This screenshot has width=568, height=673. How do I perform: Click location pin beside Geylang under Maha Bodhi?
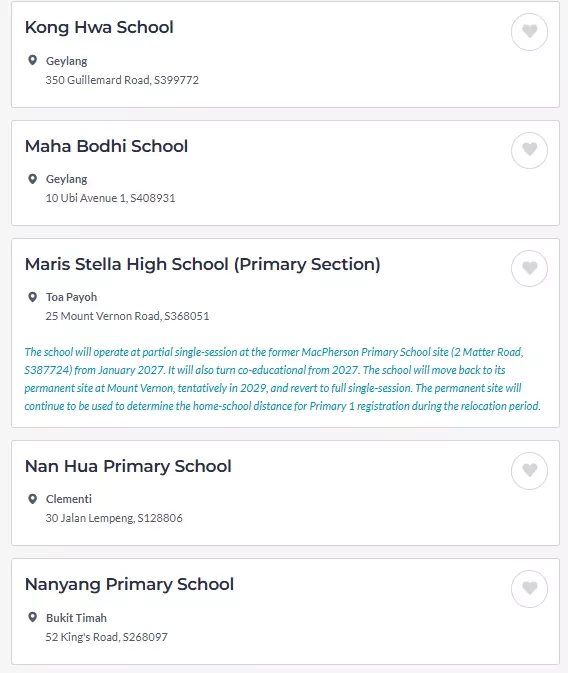click(32, 179)
